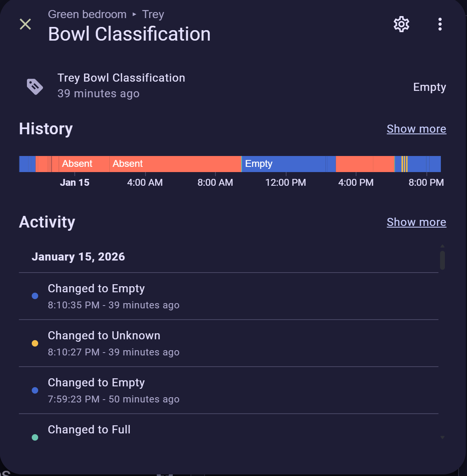This screenshot has width=467, height=476.
Task: Select the Changed to Unknown activity entry
Action: pyautogui.click(x=114, y=343)
